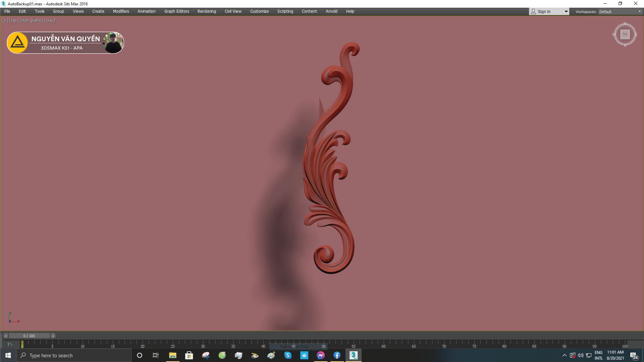644x362 pixels.
Task: Click the [Clay] viewport style label
Action: pyautogui.click(x=50, y=20)
